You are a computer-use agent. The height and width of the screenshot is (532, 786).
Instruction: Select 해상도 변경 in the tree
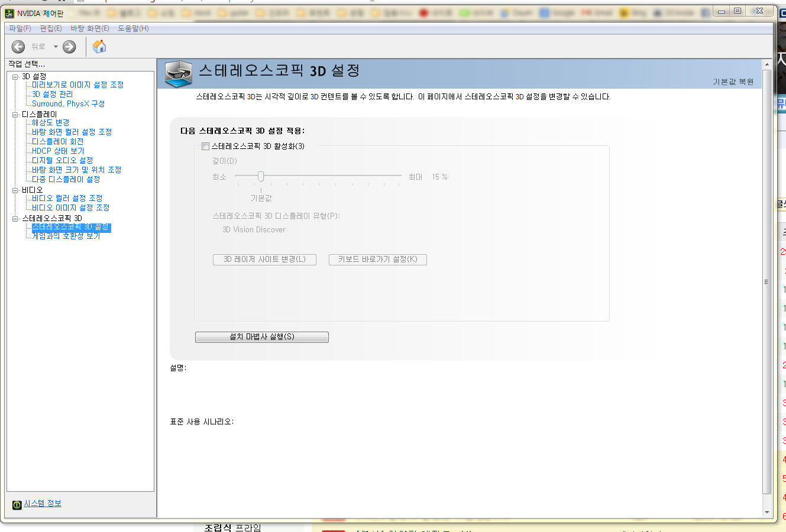tap(51, 122)
